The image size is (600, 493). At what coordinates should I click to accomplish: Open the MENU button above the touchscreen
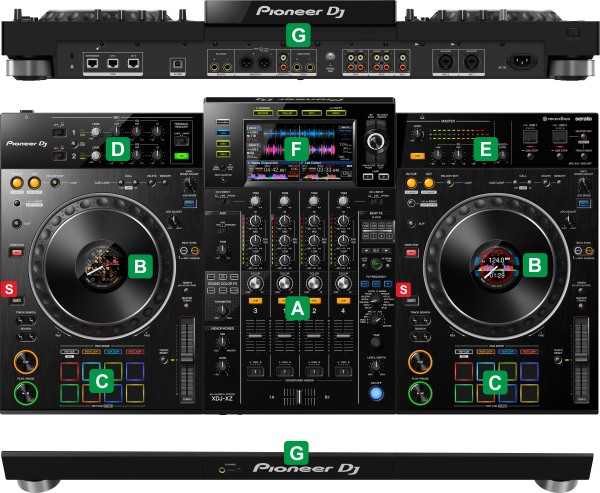pos(336,113)
